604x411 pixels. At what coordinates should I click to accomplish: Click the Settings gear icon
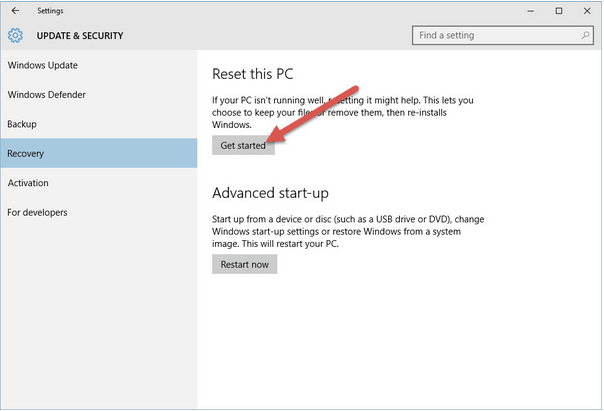15,35
